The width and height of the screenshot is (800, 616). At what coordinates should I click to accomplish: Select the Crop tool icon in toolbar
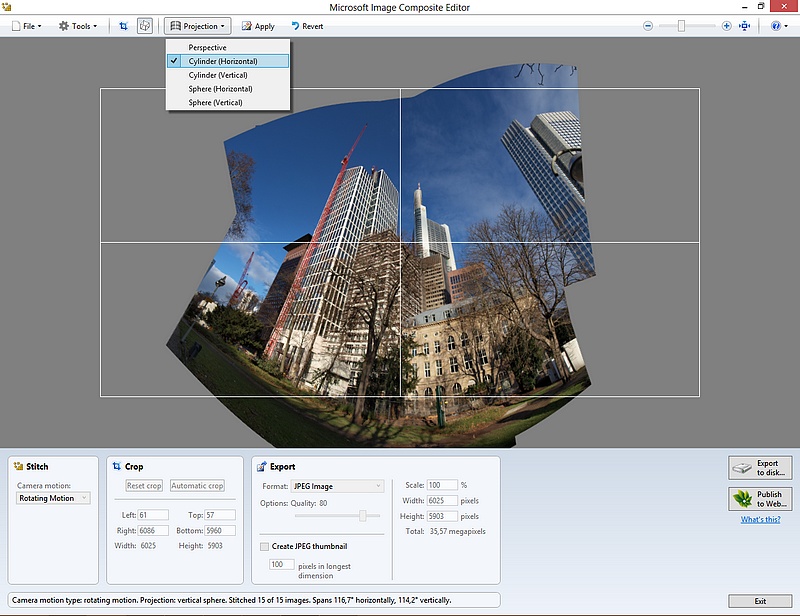point(123,26)
